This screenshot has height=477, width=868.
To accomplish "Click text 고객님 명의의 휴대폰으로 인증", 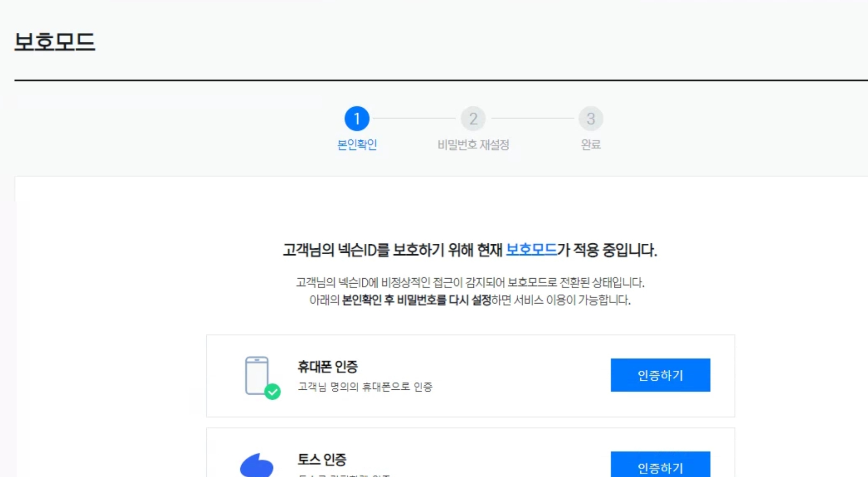I will tap(365, 387).
